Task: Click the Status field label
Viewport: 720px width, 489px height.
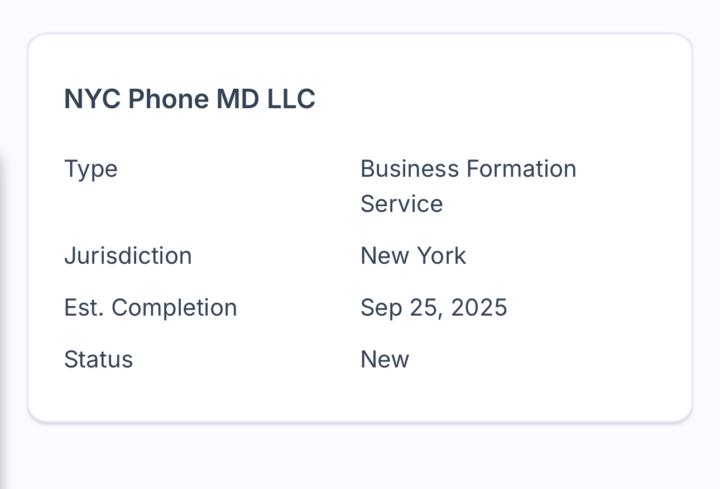Action: 98,360
